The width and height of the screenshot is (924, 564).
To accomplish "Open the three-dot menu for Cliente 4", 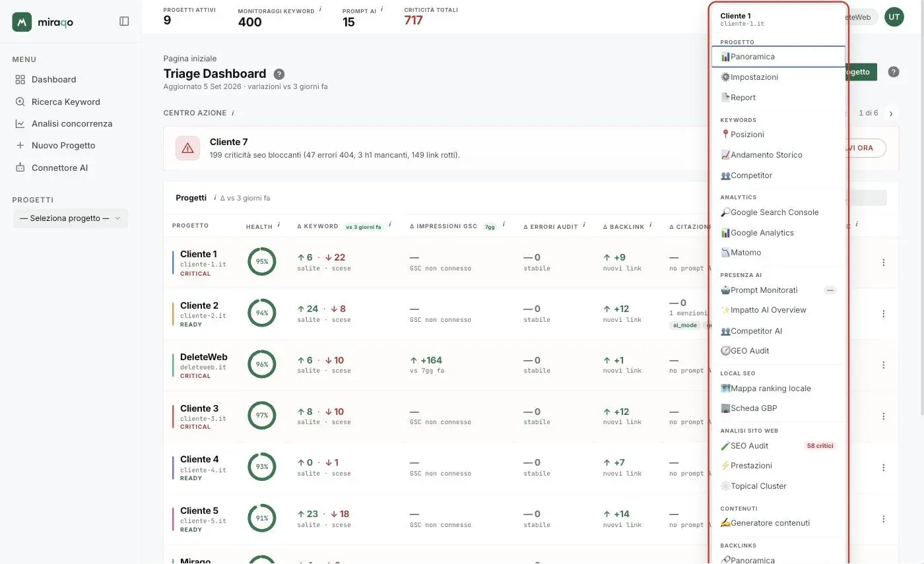I will (884, 468).
